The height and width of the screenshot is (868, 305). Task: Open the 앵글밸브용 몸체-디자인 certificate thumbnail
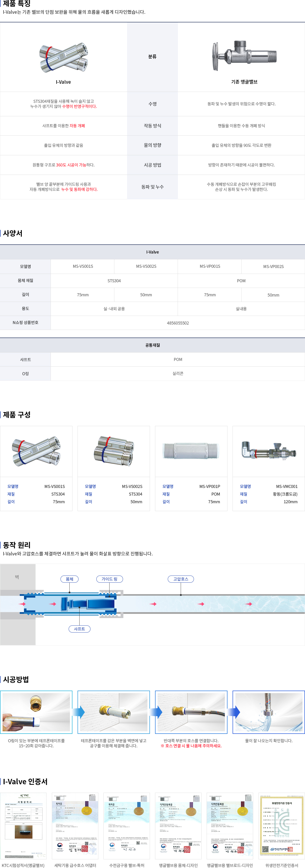[x=178, y=826]
